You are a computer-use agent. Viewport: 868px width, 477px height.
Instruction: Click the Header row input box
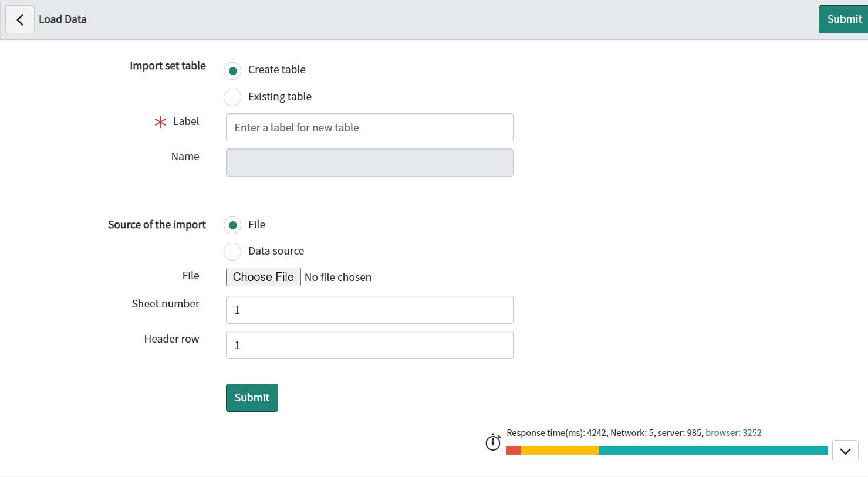click(369, 345)
